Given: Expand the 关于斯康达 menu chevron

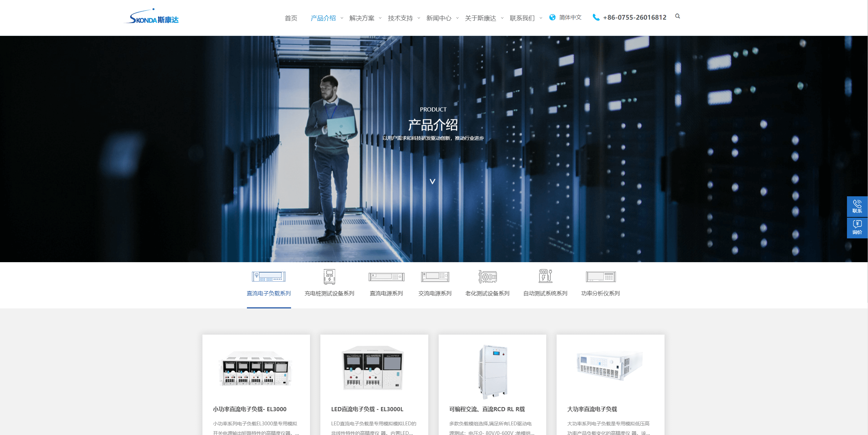Looking at the screenshot, I should click(502, 18).
